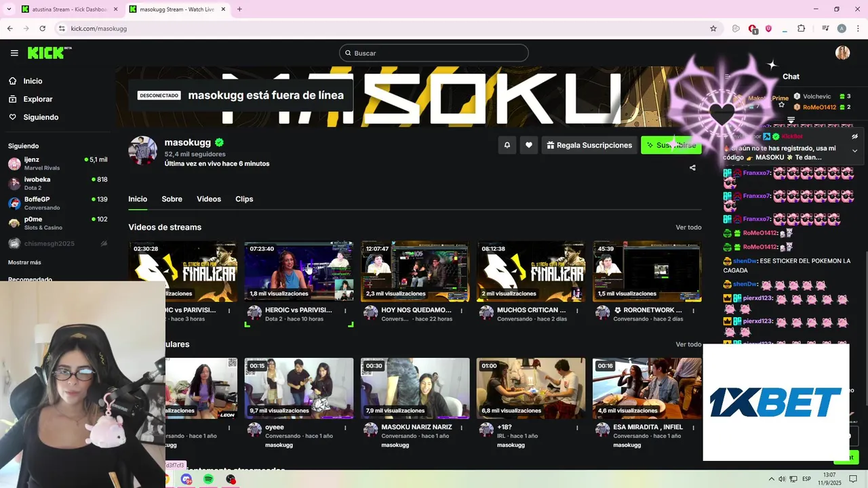Go to Inicio in the sidebar
This screenshot has height=488, width=868.
pos(25,81)
